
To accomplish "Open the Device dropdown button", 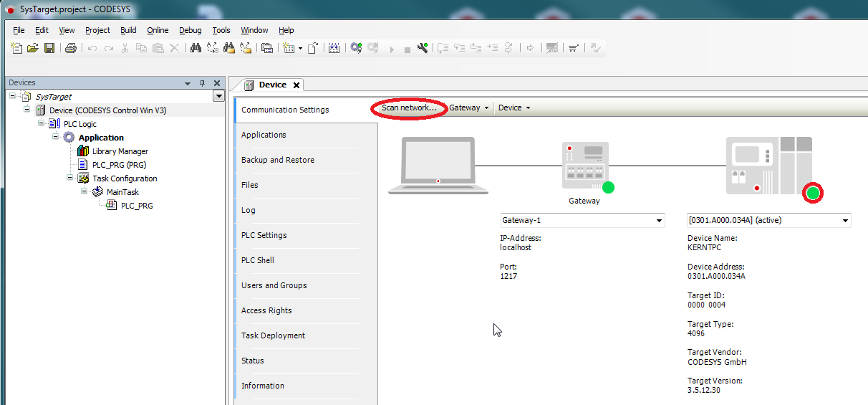I will pos(514,108).
